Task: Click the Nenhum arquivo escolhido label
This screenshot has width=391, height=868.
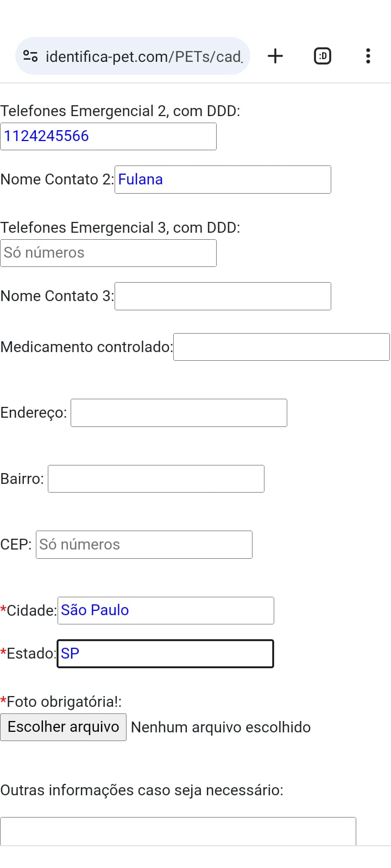Action: pyautogui.click(x=220, y=727)
